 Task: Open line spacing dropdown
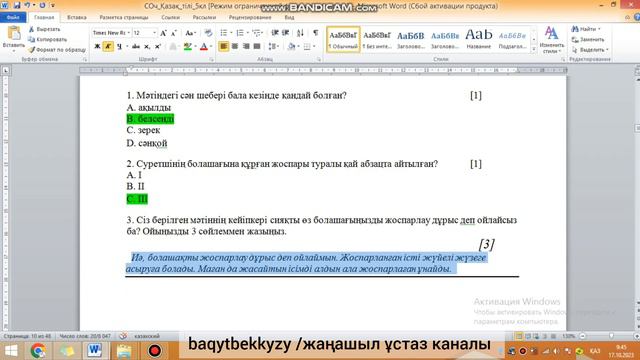coord(273,47)
